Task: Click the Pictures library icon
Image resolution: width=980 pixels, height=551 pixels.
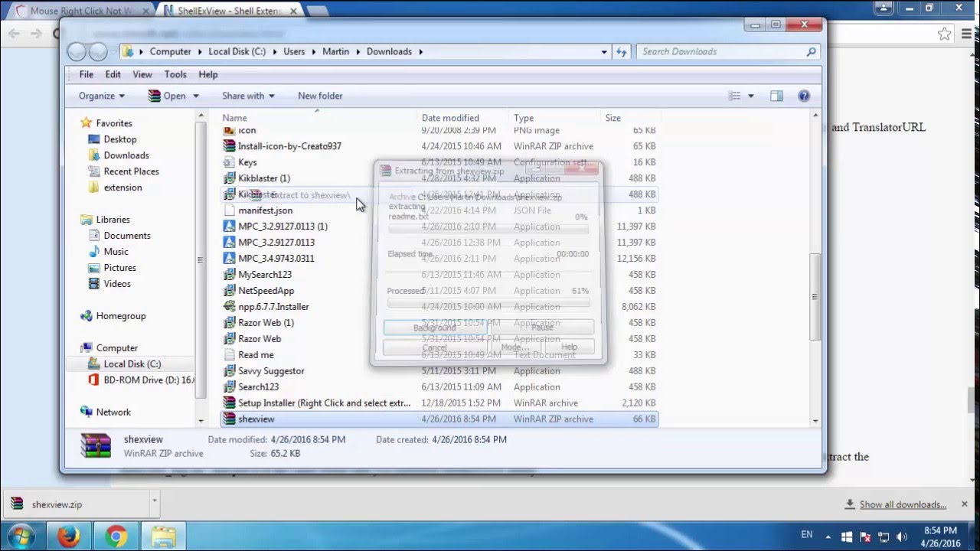Action: tap(94, 268)
